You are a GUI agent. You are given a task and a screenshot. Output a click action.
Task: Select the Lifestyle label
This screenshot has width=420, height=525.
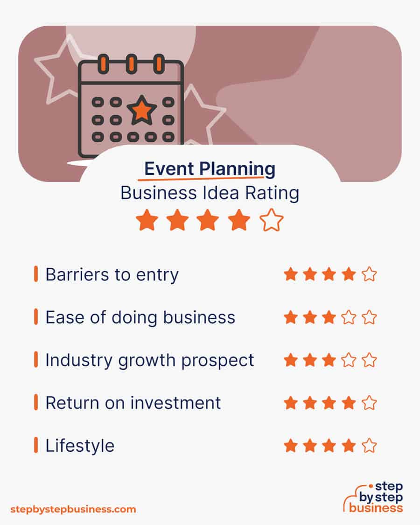pyautogui.click(x=80, y=446)
